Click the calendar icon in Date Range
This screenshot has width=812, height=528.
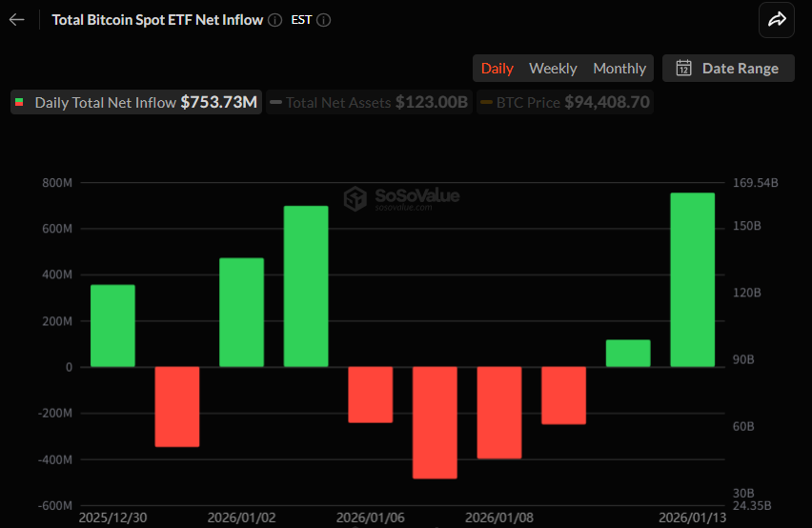[683, 68]
